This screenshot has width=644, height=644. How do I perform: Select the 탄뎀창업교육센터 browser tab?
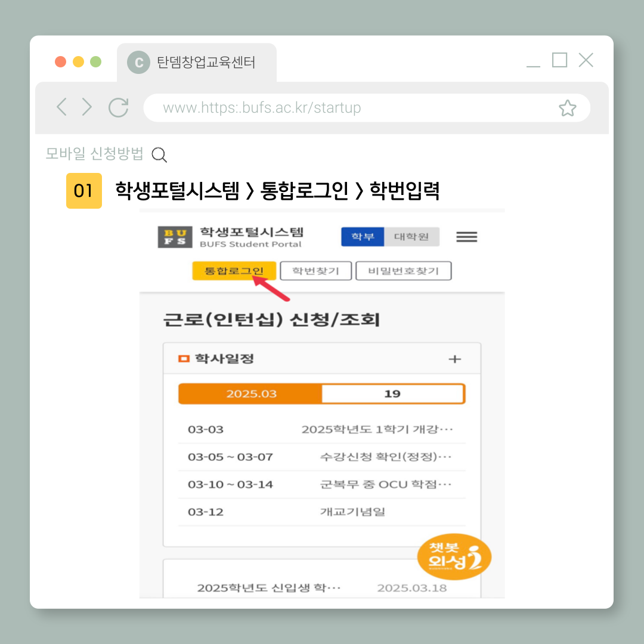197,62
